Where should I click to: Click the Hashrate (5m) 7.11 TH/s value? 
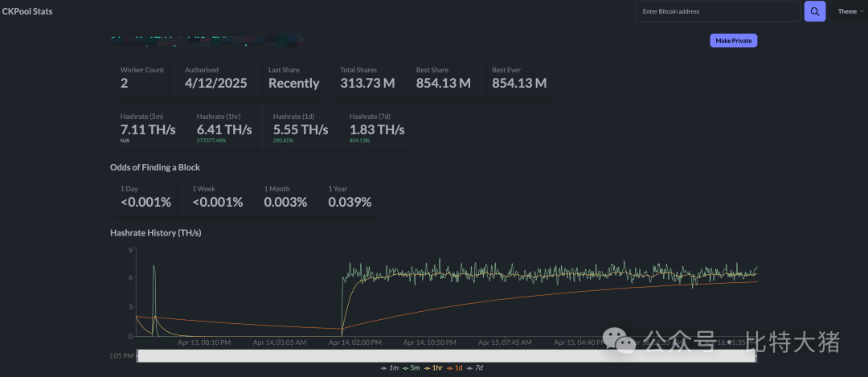(148, 129)
